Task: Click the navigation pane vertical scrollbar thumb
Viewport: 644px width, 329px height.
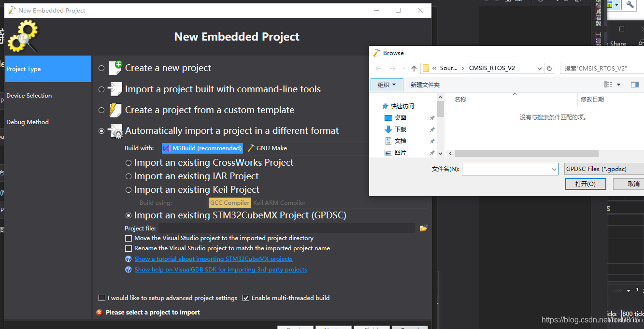Action: click(x=440, y=109)
